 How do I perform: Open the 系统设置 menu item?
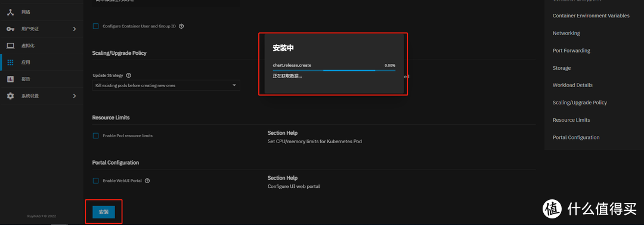[41, 96]
